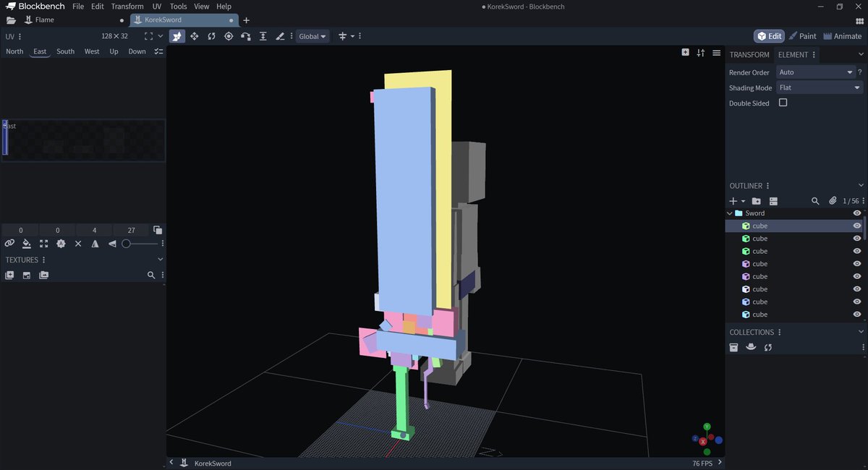This screenshot has width=868, height=470.
Task: Apply Auto UV using badge icon
Action: 61,244
